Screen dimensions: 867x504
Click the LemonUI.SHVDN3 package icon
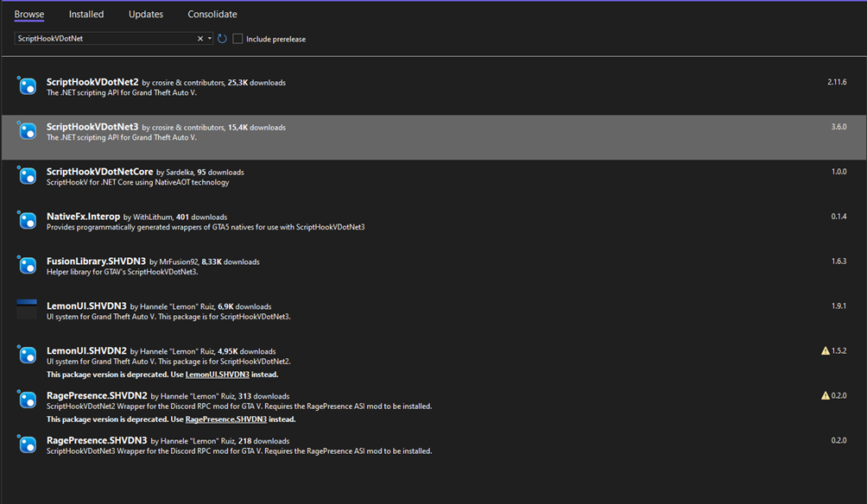(27, 310)
